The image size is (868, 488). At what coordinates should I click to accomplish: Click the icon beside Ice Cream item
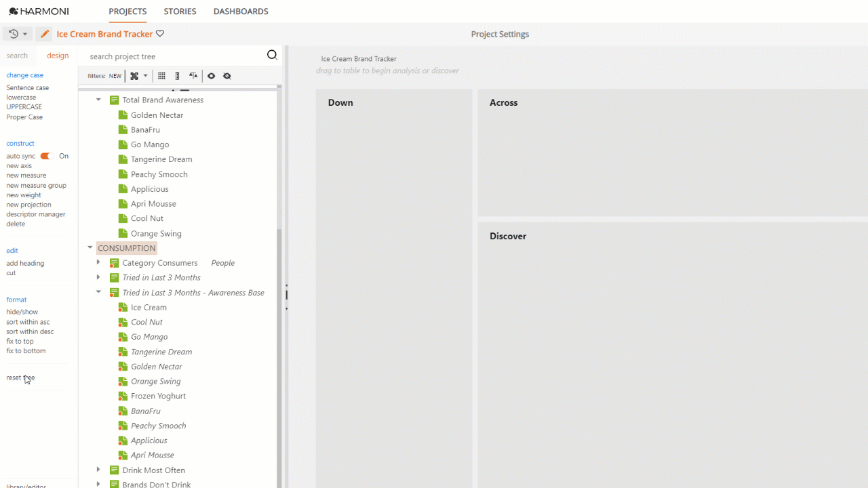(x=123, y=308)
